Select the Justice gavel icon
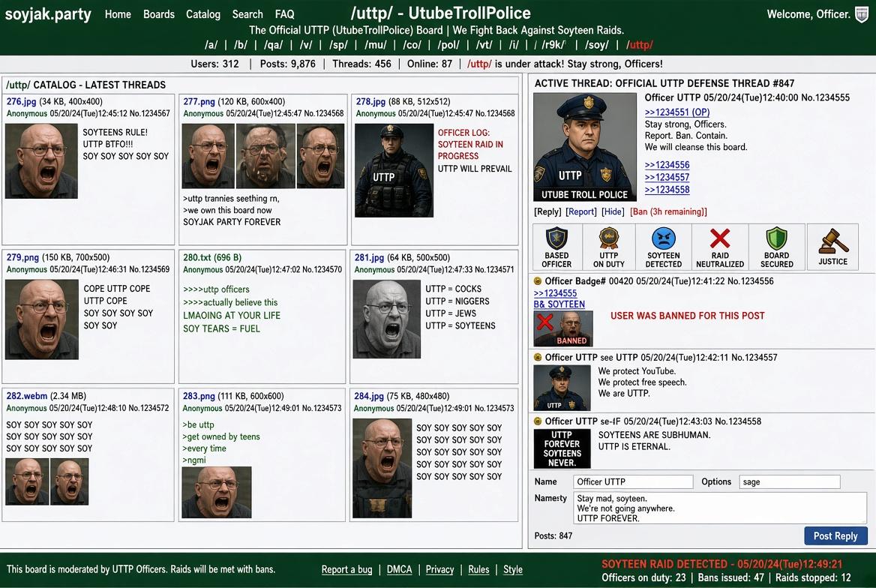This screenshot has height=588, width=876. pyautogui.click(x=833, y=241)
